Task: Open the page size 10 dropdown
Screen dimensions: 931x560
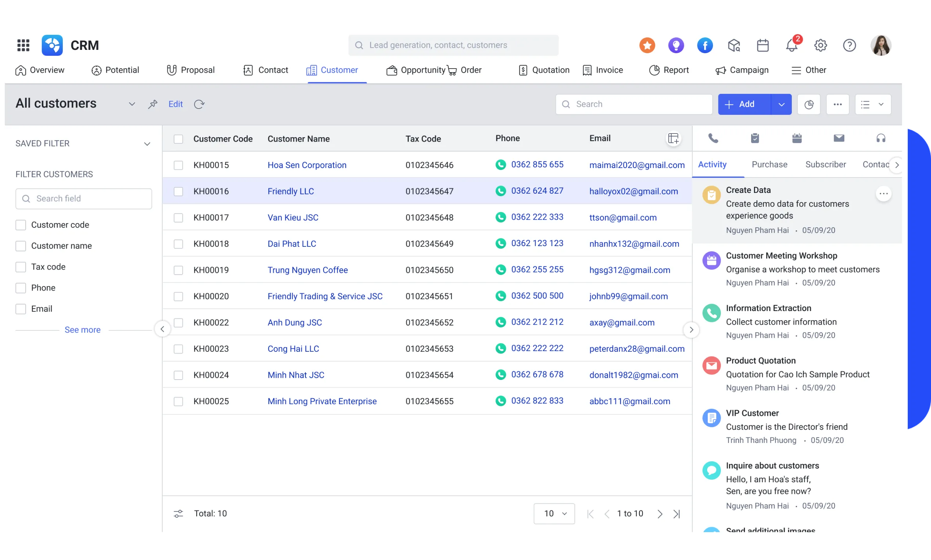Action: click(x=554, y=513)
